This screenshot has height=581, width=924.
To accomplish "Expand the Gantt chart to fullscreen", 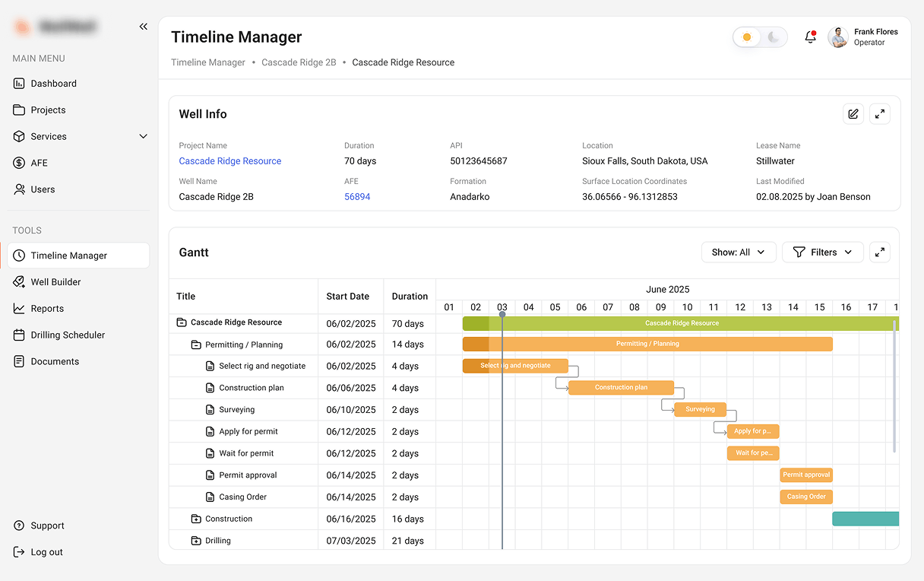I will click(x=880, y=252).
